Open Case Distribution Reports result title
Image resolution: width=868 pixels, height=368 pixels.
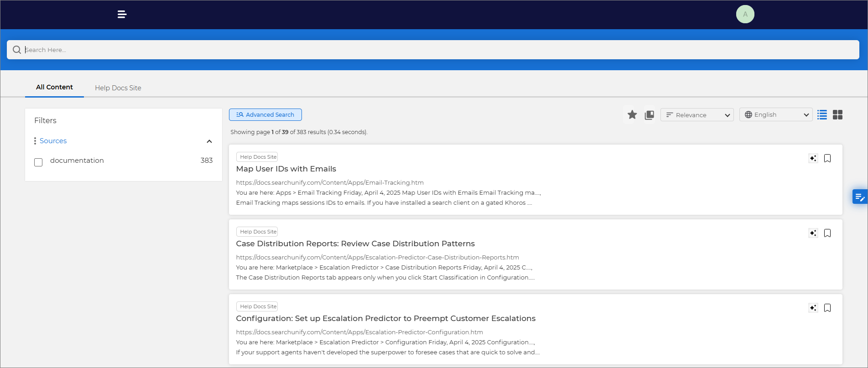[x=355, y=244]
